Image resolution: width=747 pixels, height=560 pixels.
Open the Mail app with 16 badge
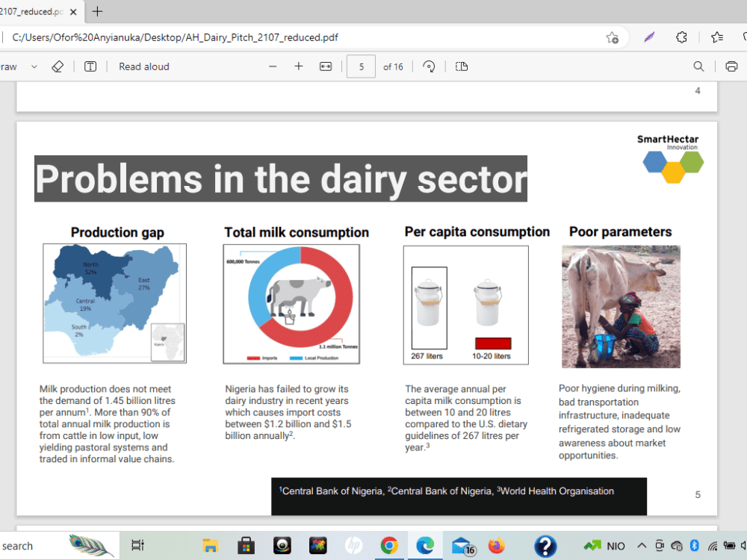[x=463, y=547]
